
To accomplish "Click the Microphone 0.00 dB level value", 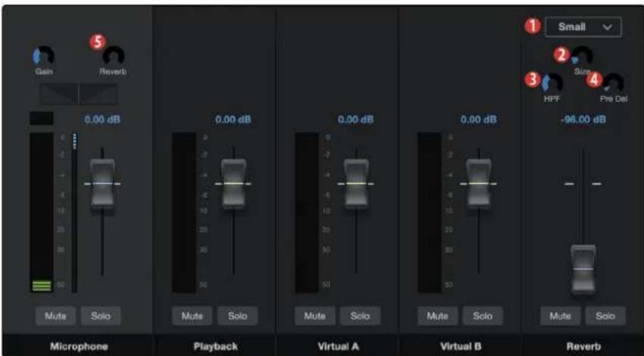I will (102, 120).
